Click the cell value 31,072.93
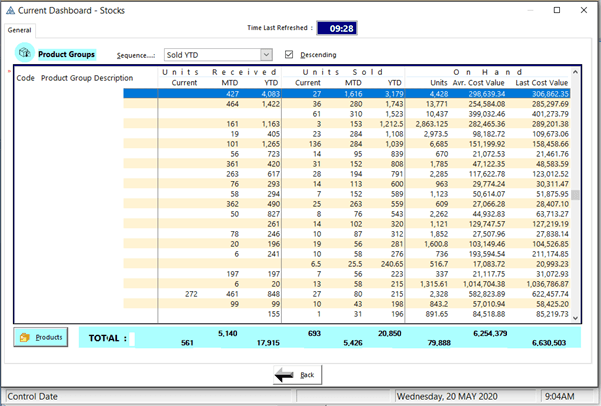 [552, 274]
